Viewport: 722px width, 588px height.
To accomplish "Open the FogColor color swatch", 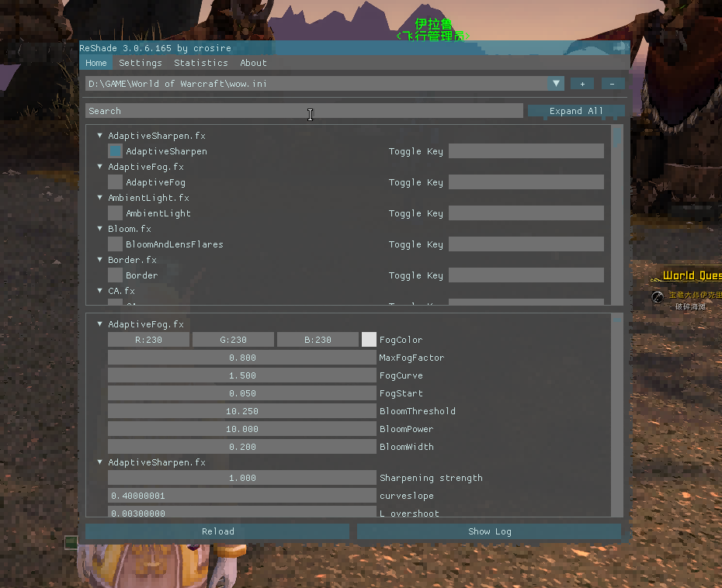I will click(x=369, y=340).
